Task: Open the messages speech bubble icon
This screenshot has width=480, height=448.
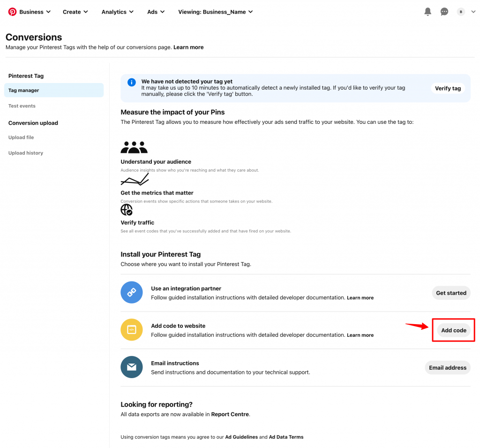Action: (x=444, y=12)
